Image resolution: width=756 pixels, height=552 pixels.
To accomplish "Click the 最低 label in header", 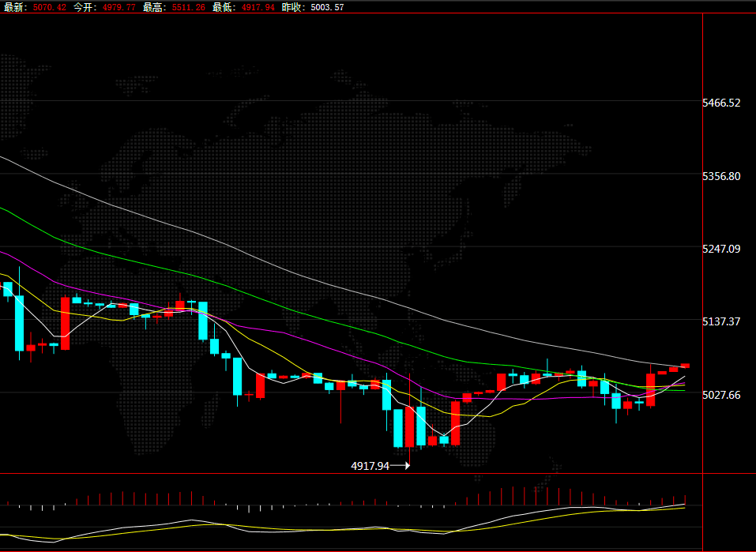I will [x=224, y=7].
